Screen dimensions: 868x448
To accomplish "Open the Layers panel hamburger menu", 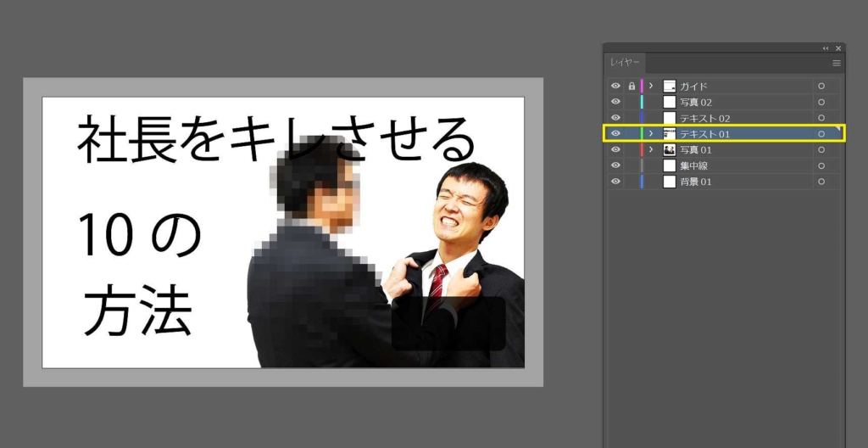I will (x=837, y=63).
